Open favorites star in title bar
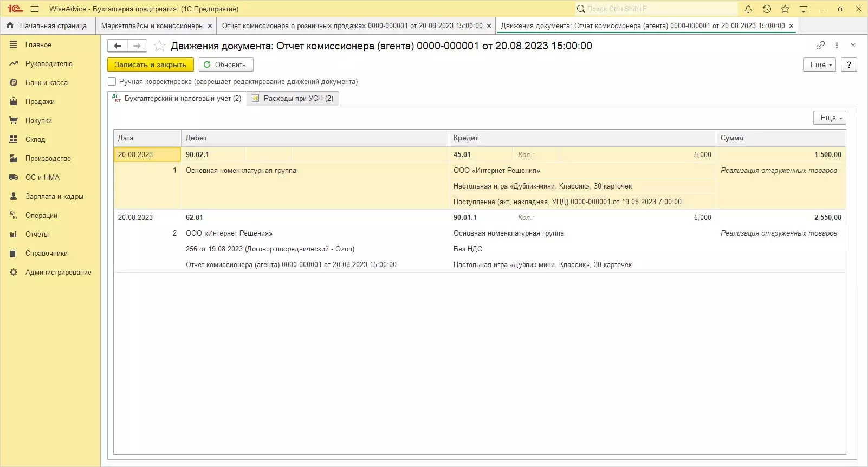This screenshot has width=868, height=467. click(x=785, y=9)
